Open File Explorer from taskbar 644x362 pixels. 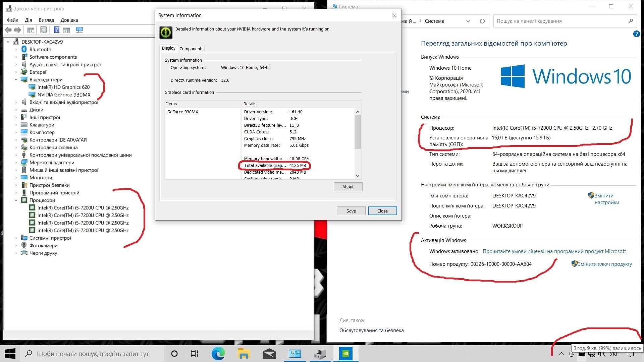point(244,354)
